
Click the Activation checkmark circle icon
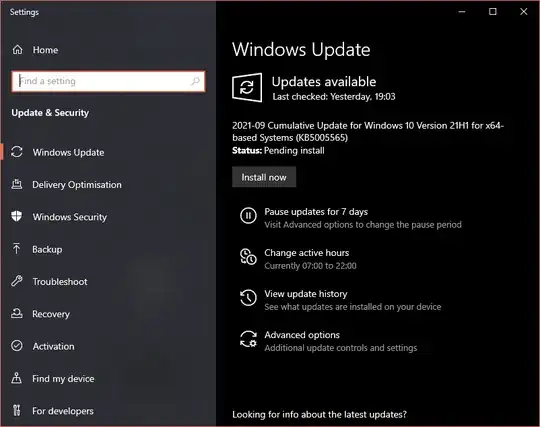[x=17, y=346]
